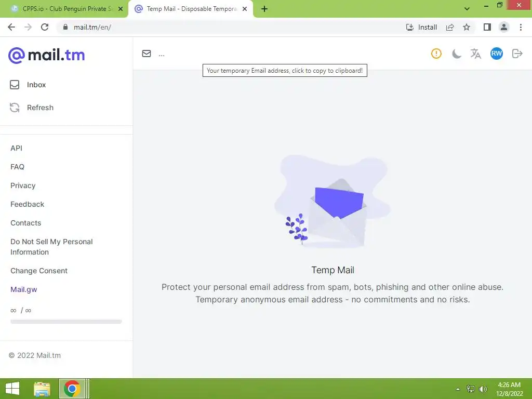View site info via the lock icon
The width and height of the screenshot is (532, 399).
[x=65, y=27]
